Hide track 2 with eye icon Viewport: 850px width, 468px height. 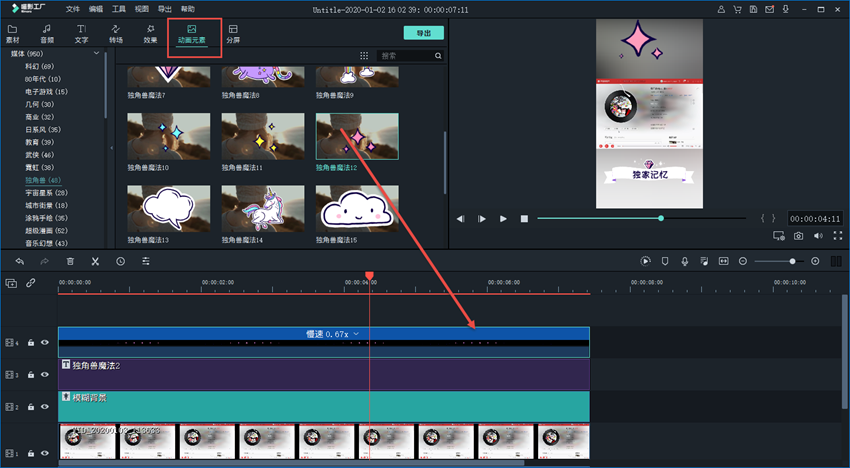45,407
